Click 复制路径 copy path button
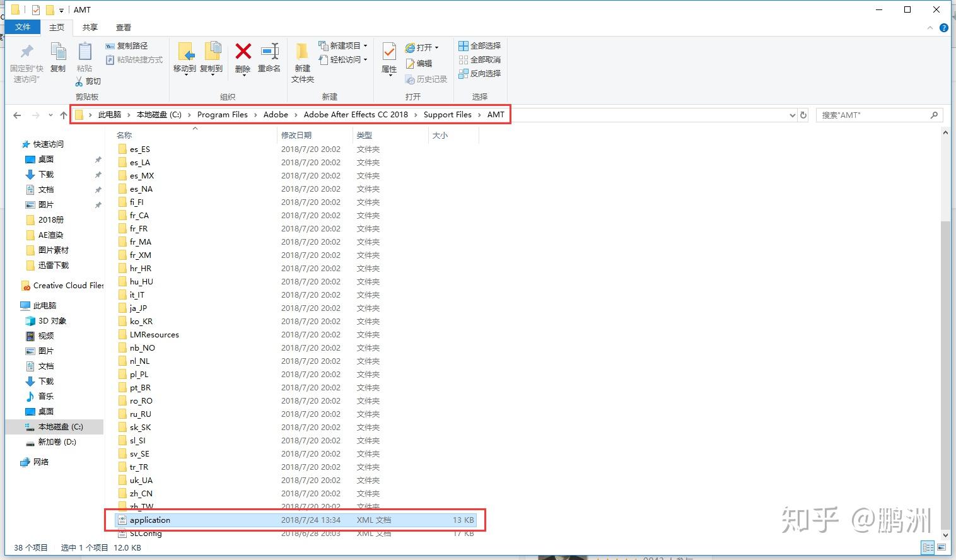Screen dimensions: 956x560 (126, 46)
